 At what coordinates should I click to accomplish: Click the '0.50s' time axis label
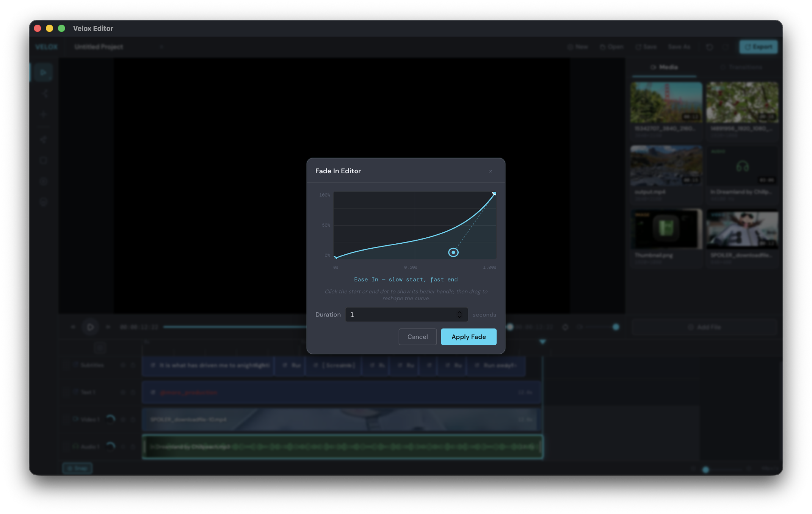(411, 267)
